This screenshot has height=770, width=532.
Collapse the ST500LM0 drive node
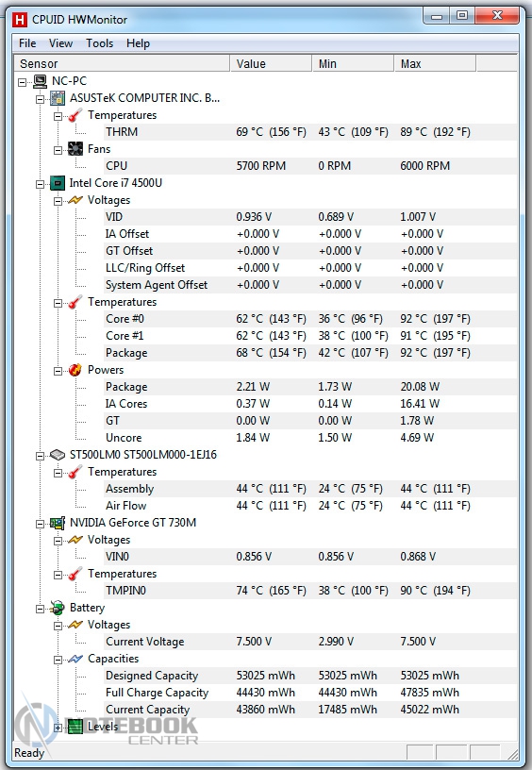point(40,456)
